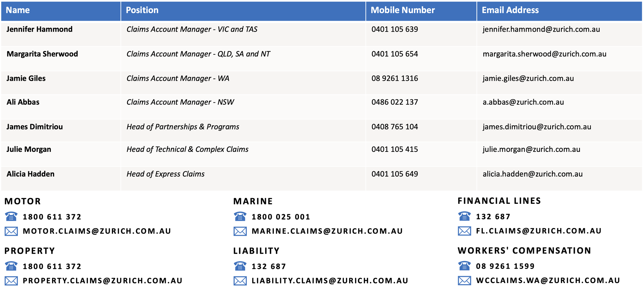Click the Property telephone icon
This screenshot has height=289, width=644.
[x=11, y=266]
